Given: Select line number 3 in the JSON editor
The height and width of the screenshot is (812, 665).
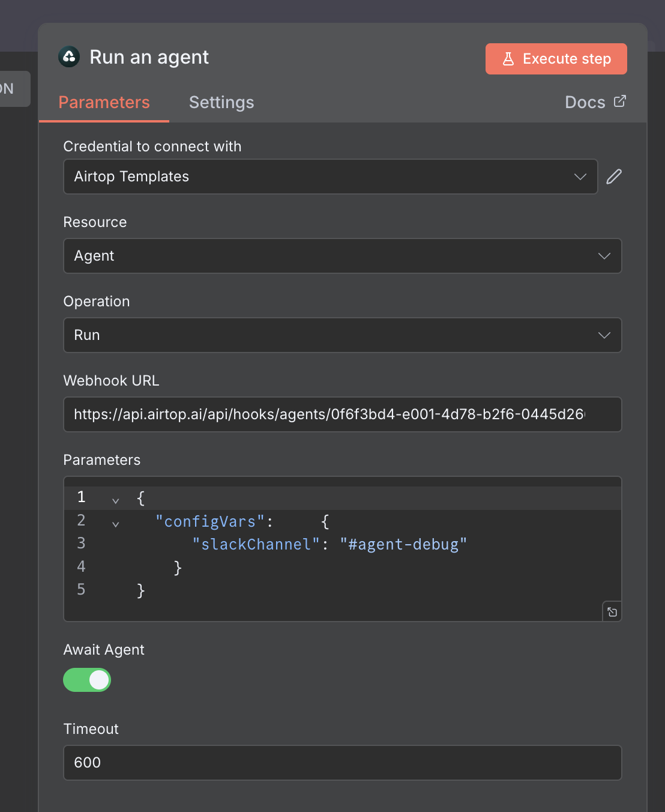Looking at the screenshot, I should (81, 543).
